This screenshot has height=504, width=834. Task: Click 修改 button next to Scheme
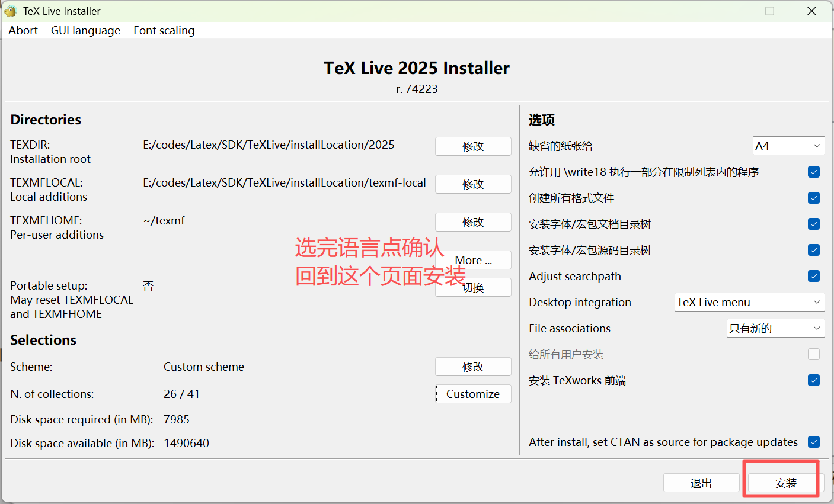(x=472, y=367)
